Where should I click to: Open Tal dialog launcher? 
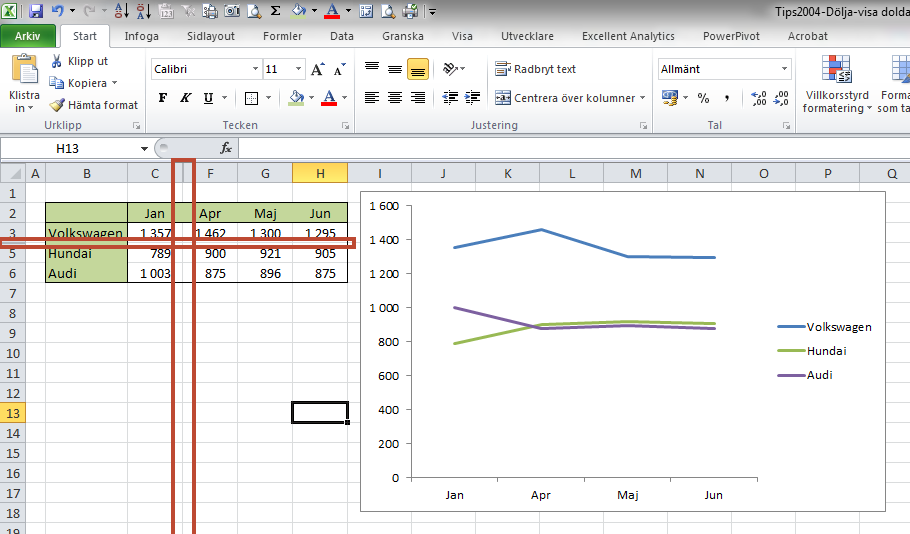pyautogui.click(x=786, y=125)
